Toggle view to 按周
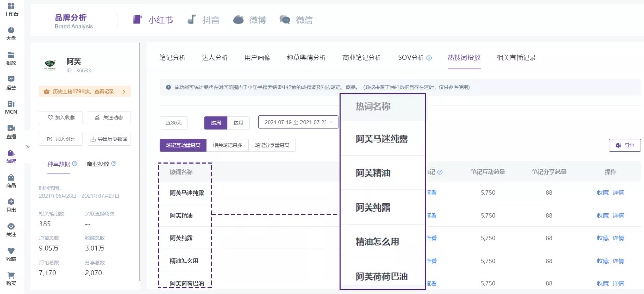The height and width of the screenshot is (294, 644). coord(216,122)
